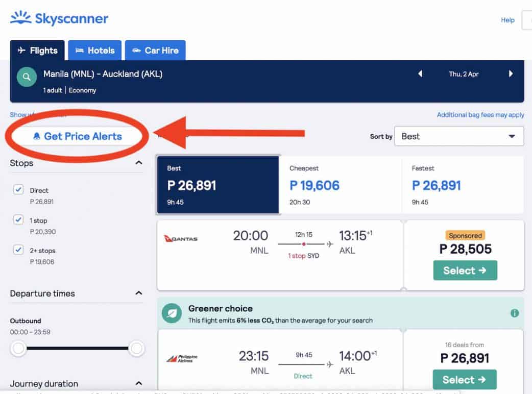Screen dimensions: 532x394
Task: Click the Greener choice leaf icon
Action: 172,314
